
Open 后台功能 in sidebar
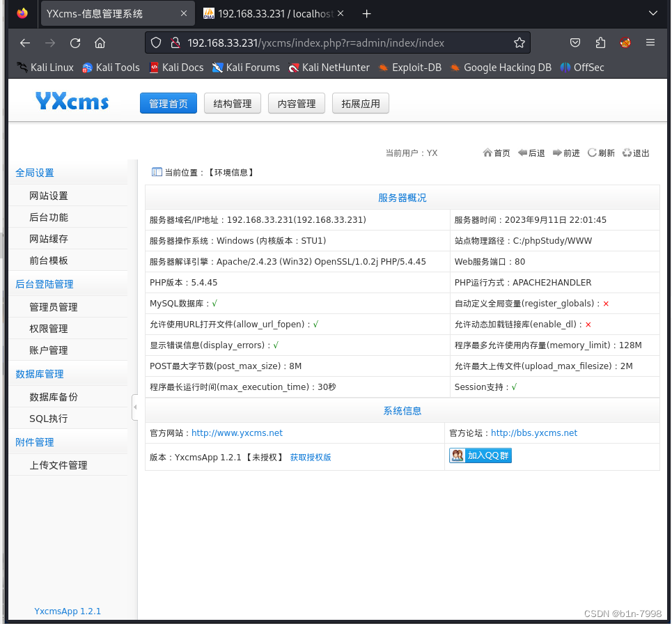49,217
